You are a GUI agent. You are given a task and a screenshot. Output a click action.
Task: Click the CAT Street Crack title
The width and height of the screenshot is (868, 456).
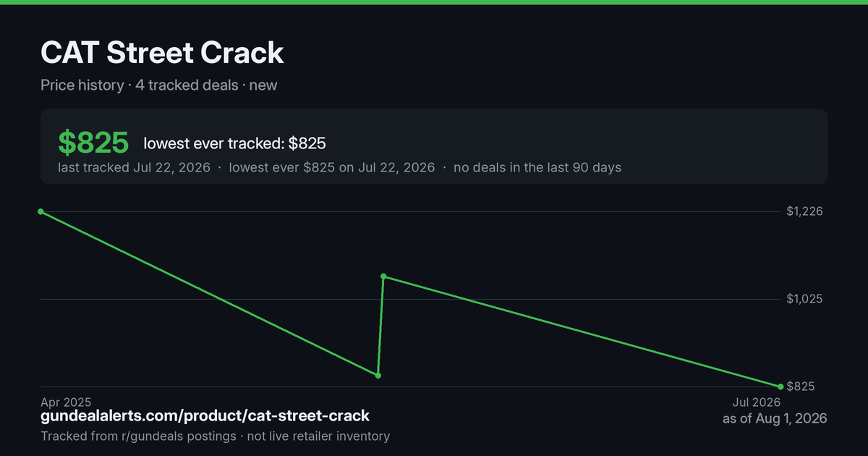pyautogui.click(x=162, y=53)
